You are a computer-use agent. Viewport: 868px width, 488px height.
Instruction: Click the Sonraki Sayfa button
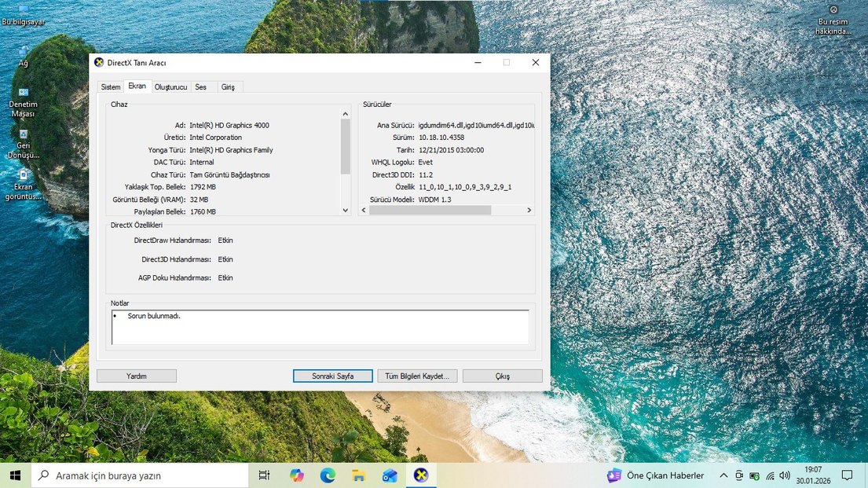[332, 376]
